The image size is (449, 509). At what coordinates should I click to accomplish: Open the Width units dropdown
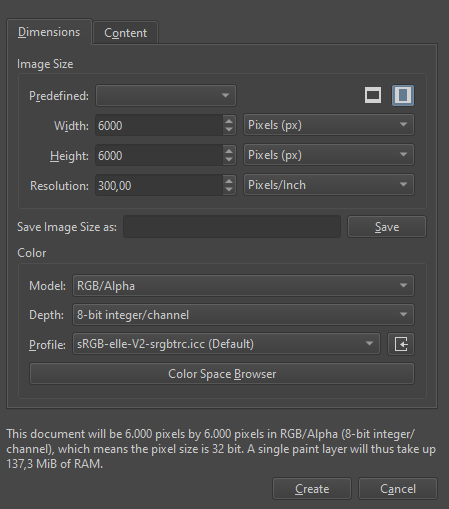pos(329,125)
